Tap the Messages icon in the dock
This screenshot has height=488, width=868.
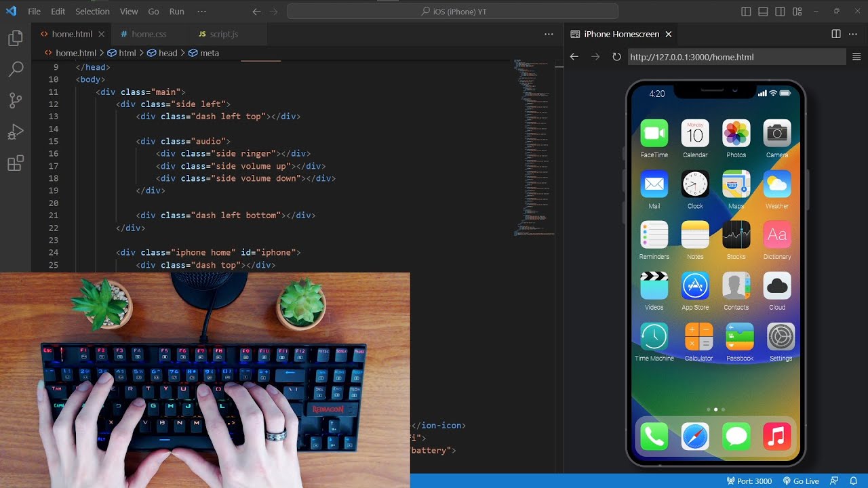tap(736, 436)
